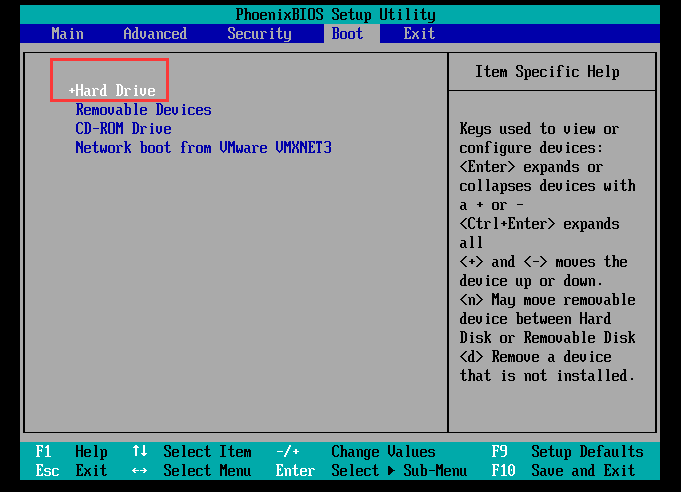
Task: Select the highlighted Boot tab
Action: pyautogui.click(x=347, y=33)
